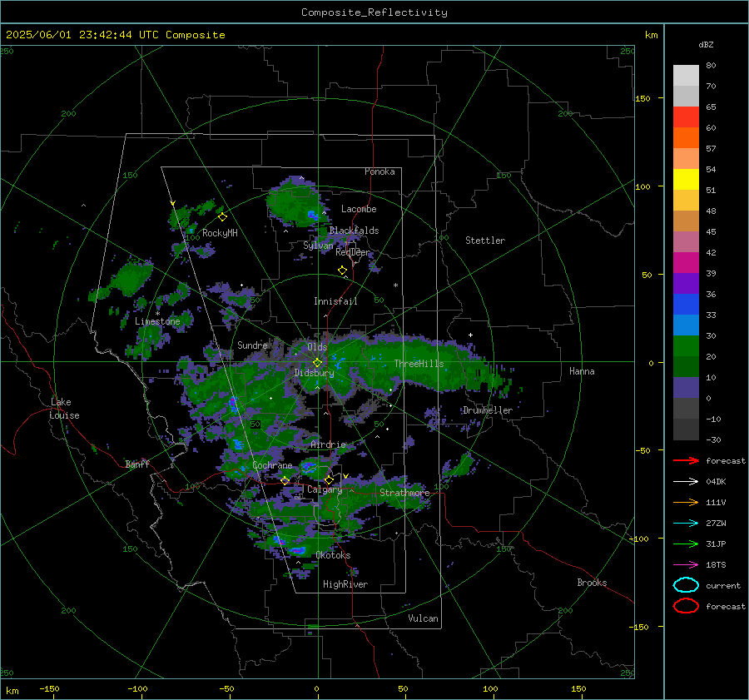The height and width of the screenshot is (700, 749).
Task: Click the cyan 27ZW arrow icon
Action: (686, 524)
